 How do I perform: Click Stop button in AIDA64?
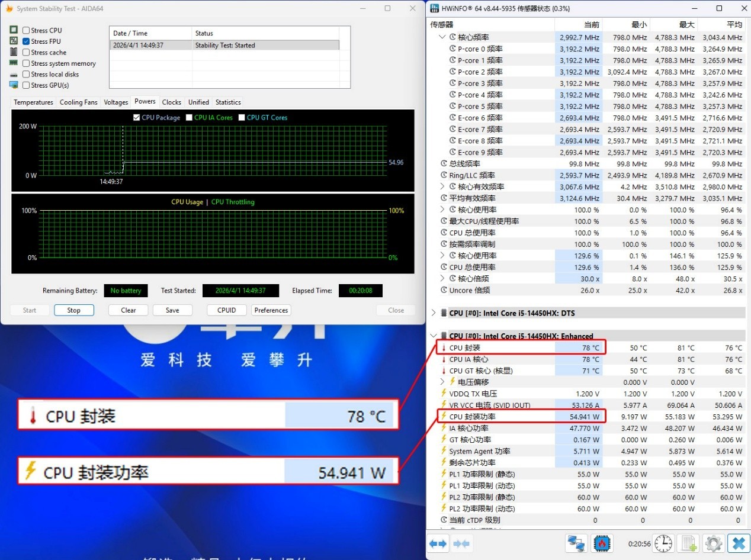click(74, 310)
